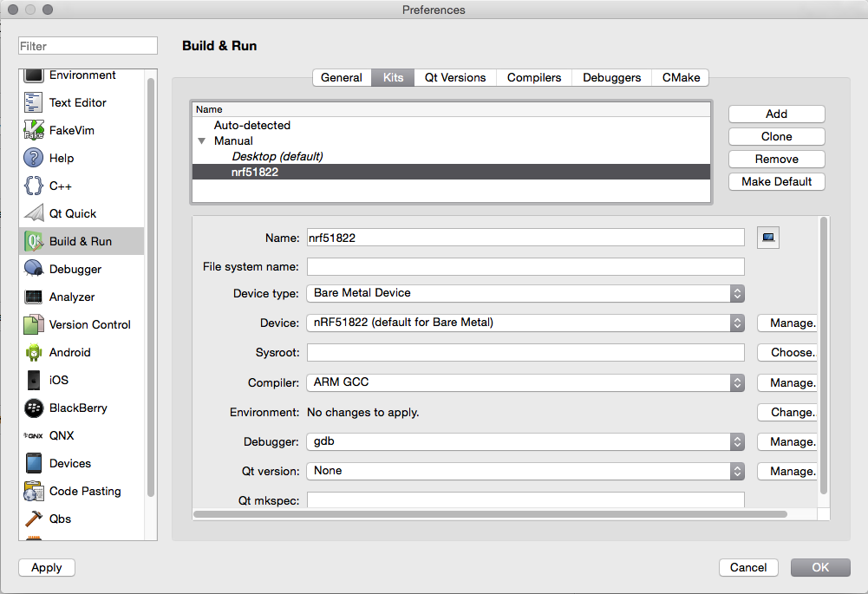Image resolution: width=868 pixels, height=594 pixels.
Task: Click the Help question mark icon
Action: tap(33, 158)
